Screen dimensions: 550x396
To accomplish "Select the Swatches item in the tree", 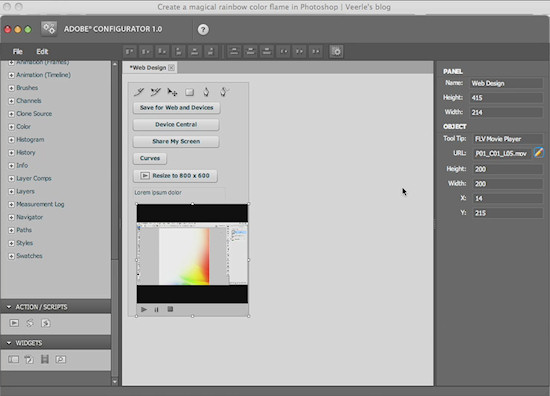I will (29, 256).
